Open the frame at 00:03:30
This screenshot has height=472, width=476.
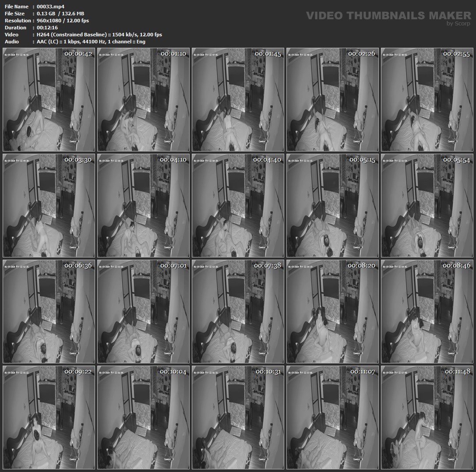(x=49, y=205)
